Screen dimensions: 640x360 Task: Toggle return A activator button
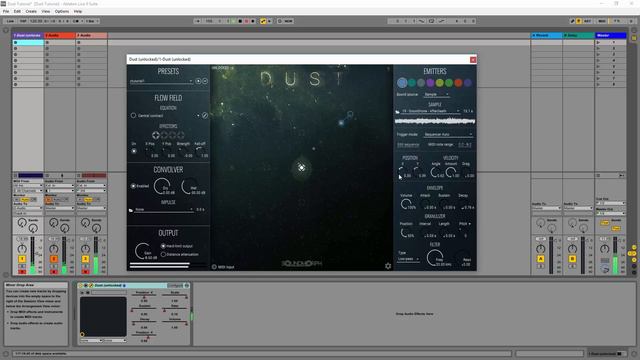[x=540, y=259]
